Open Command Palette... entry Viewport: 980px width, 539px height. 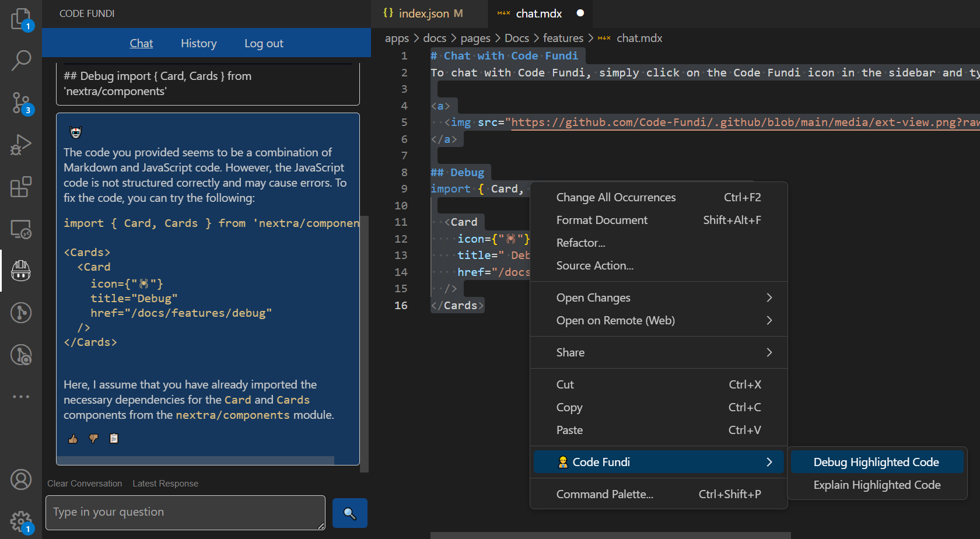659,494
